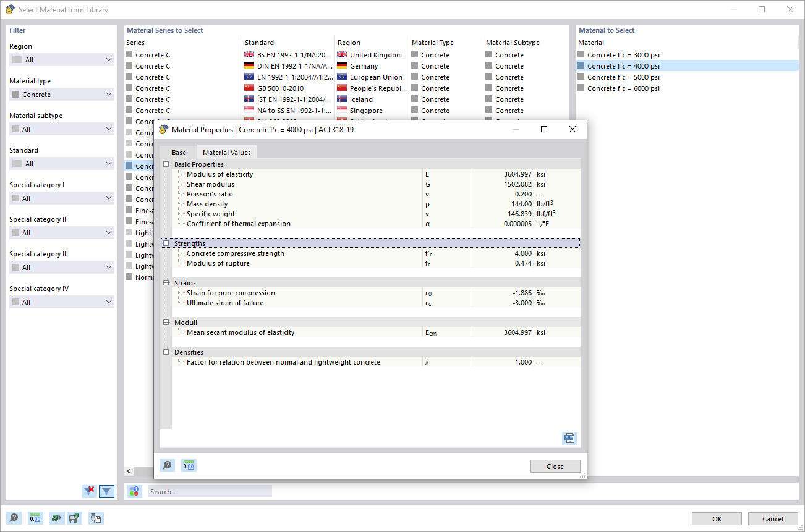Confirm selection with the OK button
Image resolution: width=805 pixels, height=532 pixels.
pos(717,519)
